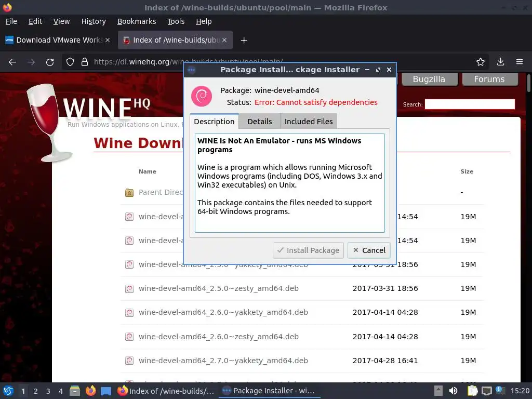
Task: Open the network monitor tray icon
Action: (486, 391)
